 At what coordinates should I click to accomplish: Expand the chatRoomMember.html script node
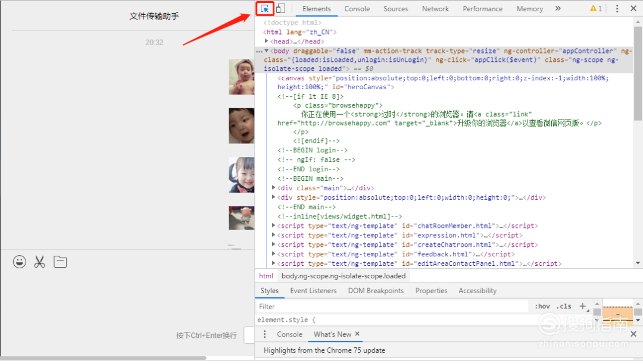tap(273, 225)
